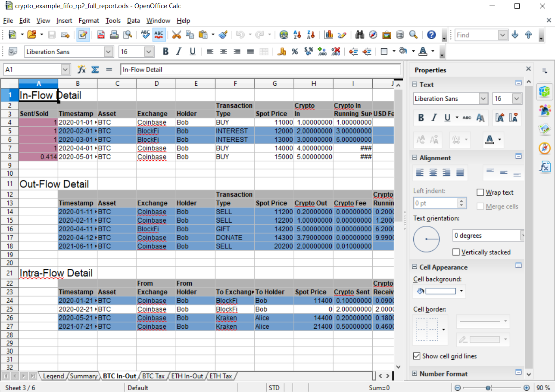555x392 pixels.
Task: Enable AutoSpellcheck
Action: point(159,35)
